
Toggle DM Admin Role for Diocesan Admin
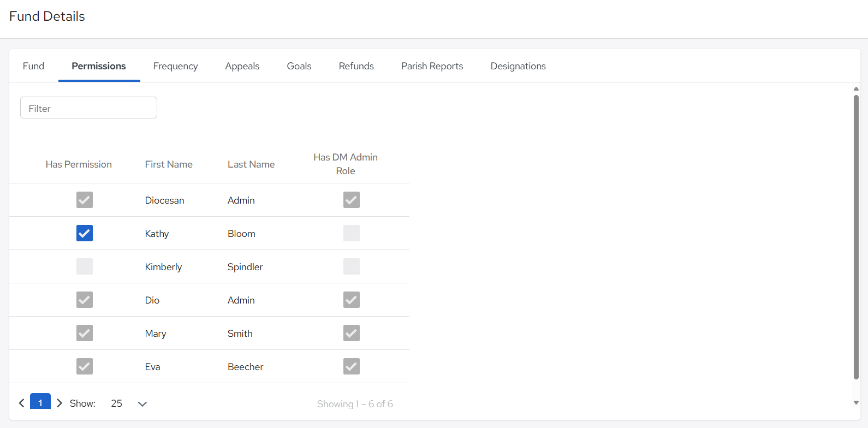pyautogui.click(x=352, y=200)
